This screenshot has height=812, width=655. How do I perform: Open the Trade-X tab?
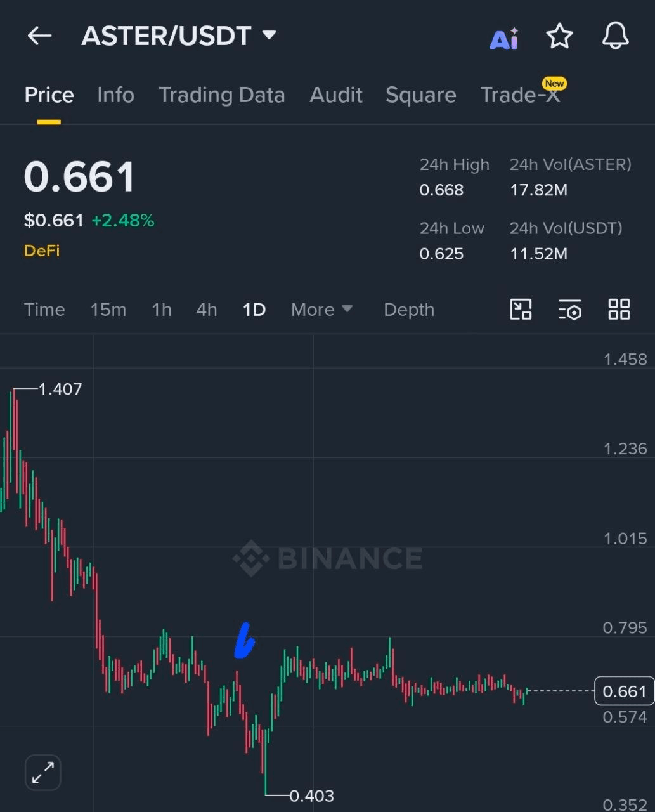pos(520,95)
